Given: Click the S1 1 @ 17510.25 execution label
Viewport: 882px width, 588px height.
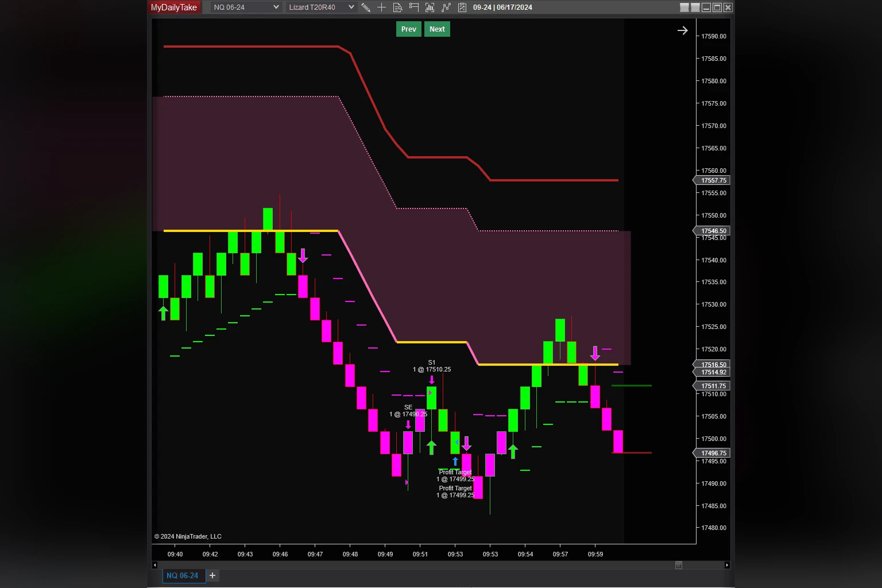Looking at the screenshot, I should (432, 366).
